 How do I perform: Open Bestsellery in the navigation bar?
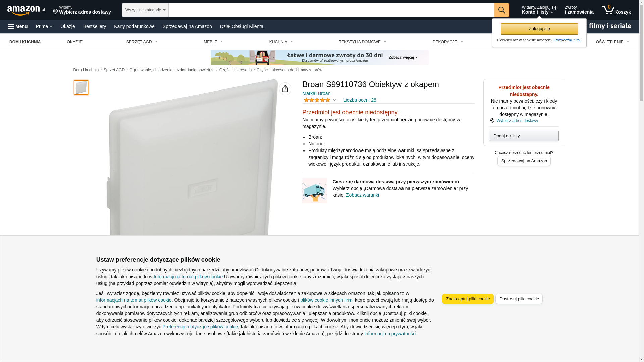[95, 26]
